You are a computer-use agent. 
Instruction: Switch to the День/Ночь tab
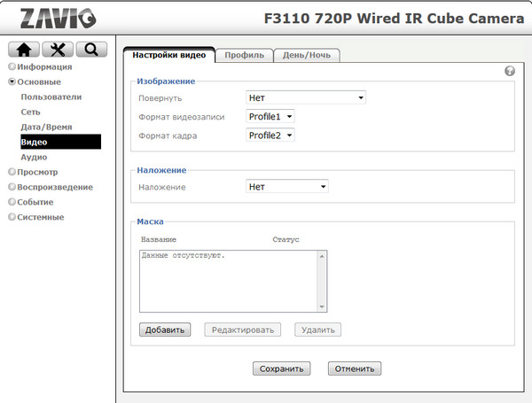pyautogui.click(x=306, y=55)
